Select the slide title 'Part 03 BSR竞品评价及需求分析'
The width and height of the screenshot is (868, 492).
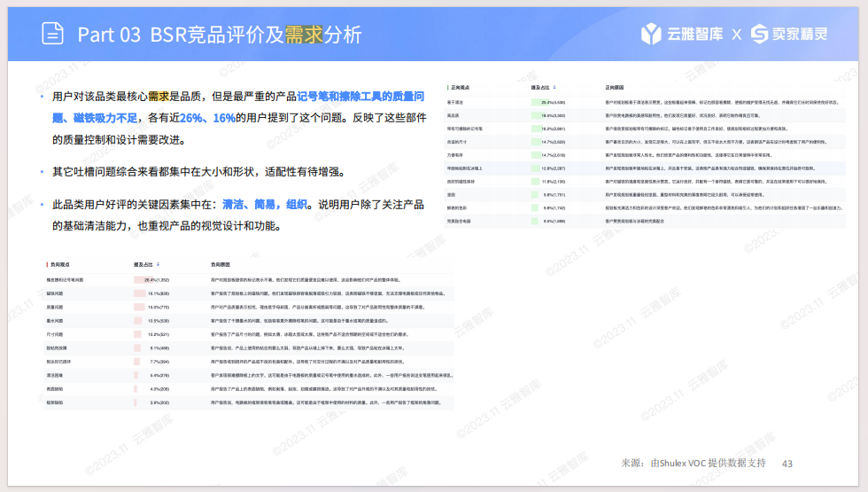click(x=220, y=35)
